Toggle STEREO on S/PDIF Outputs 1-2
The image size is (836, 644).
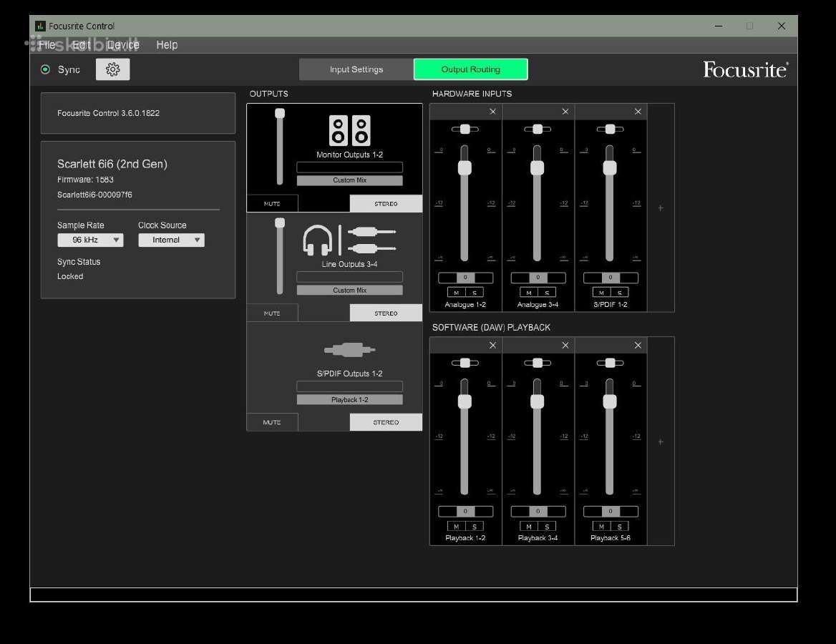386,422
